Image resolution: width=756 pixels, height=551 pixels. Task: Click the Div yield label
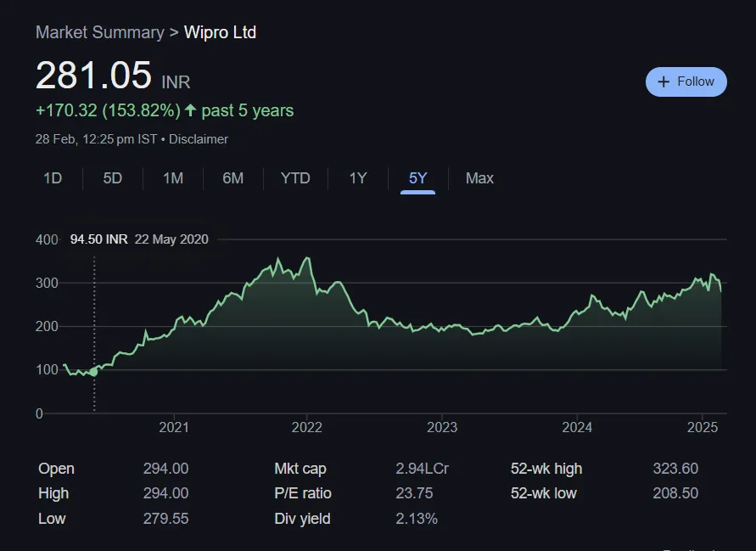[302, 519]
